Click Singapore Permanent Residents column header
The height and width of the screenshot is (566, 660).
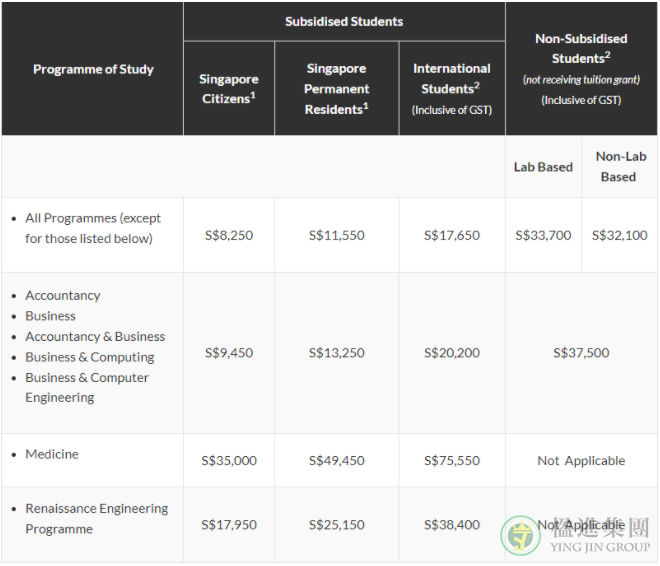pos(336,89)
